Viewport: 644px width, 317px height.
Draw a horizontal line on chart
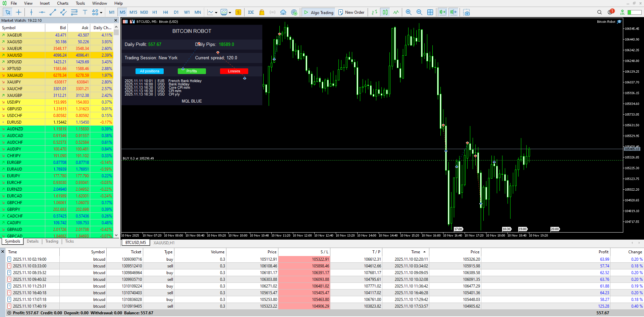(x=42, y=12)
